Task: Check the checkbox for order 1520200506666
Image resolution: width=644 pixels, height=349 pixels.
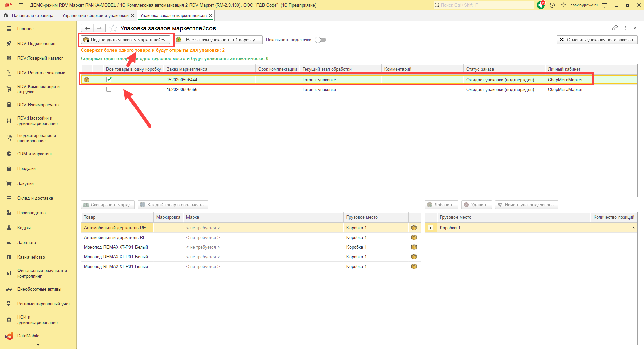Action: pyautogui.click(x=109, y=89)
